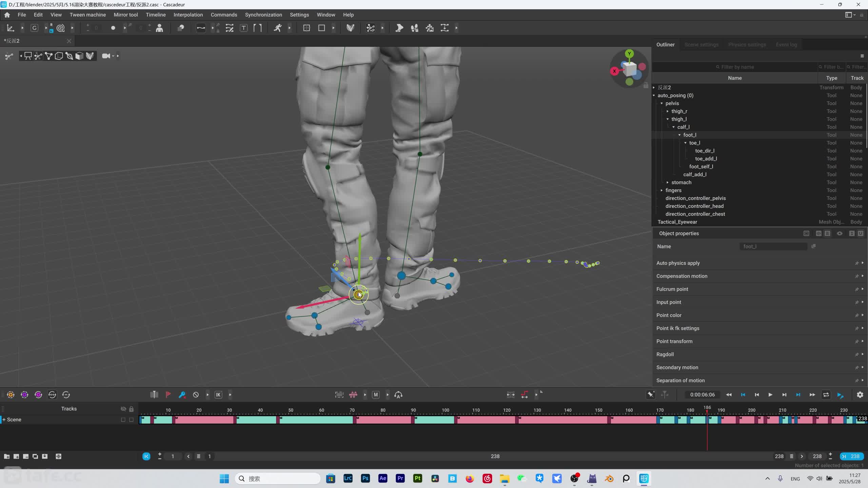Click the blue 238 end-range button
868x488 pixels.
click(x=852, y=456)
